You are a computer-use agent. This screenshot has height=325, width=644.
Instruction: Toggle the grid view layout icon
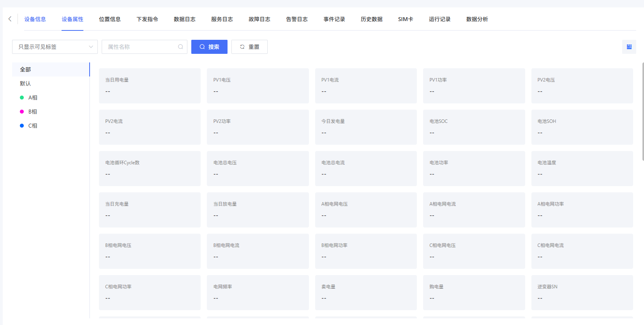[629, 47]
